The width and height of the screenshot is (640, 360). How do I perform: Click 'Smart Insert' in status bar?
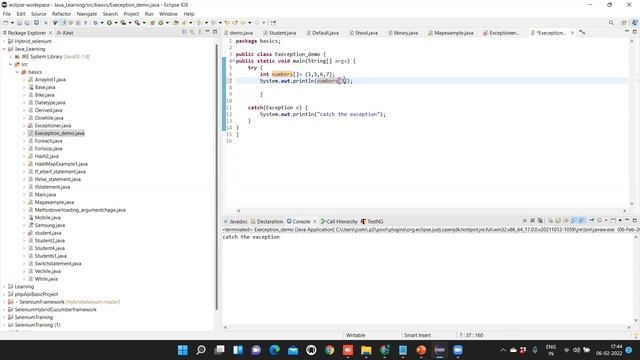tap(417, 335)
